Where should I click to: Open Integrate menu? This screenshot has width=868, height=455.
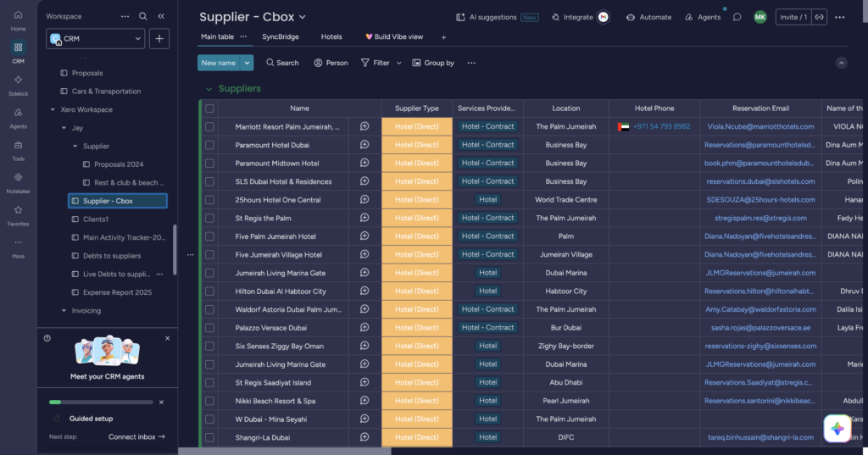pyautogui.click(x=580, y=17)
